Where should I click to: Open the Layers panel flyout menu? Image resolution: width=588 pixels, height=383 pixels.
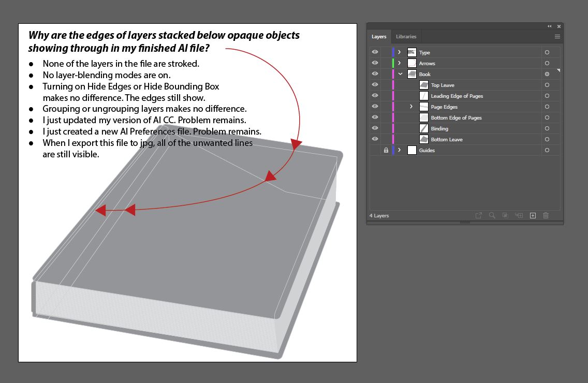point(557,36)
